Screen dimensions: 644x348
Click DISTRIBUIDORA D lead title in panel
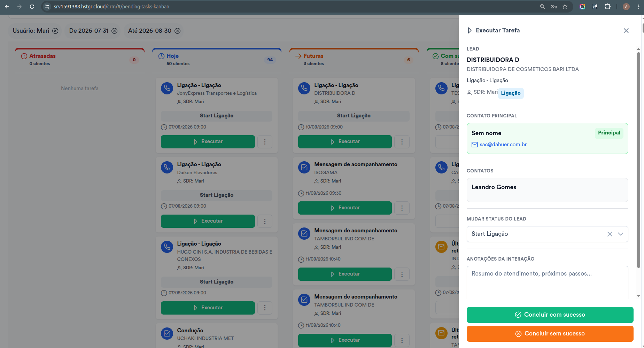click(x=493, y=60)
